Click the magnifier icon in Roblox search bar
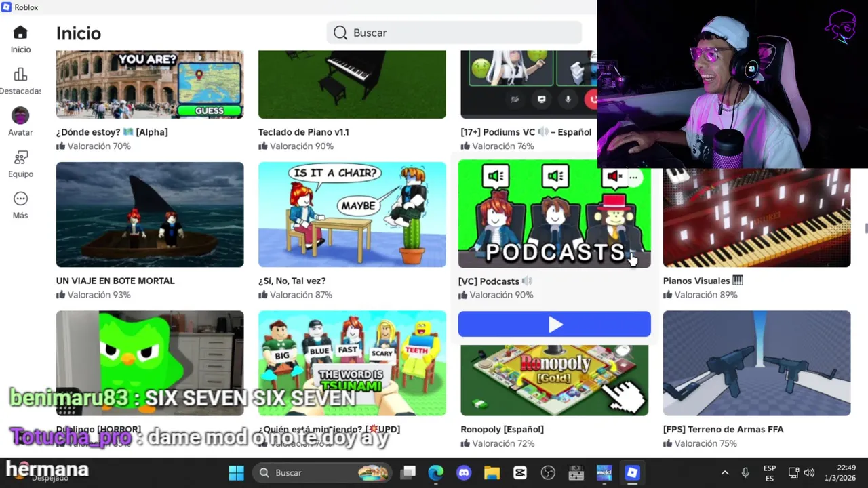Viewport: 868px width, 488px height. click(x=340, y=33)
